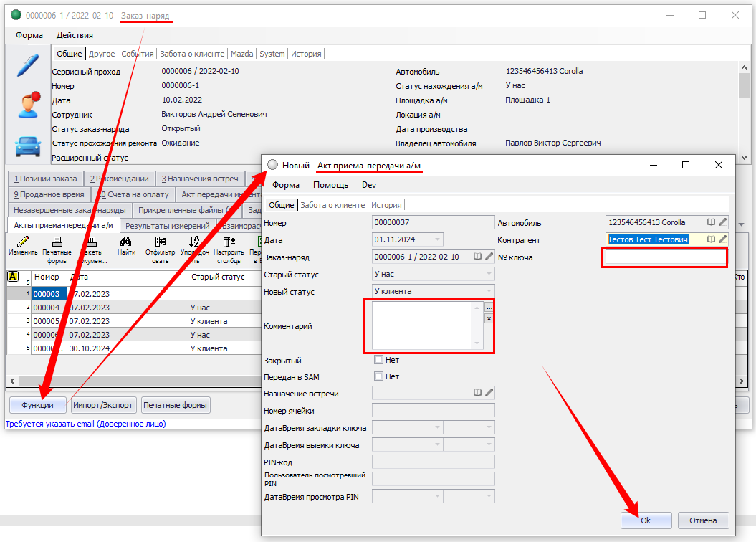Switch to the Забота о клиенте dialog tab

[332, 205]
